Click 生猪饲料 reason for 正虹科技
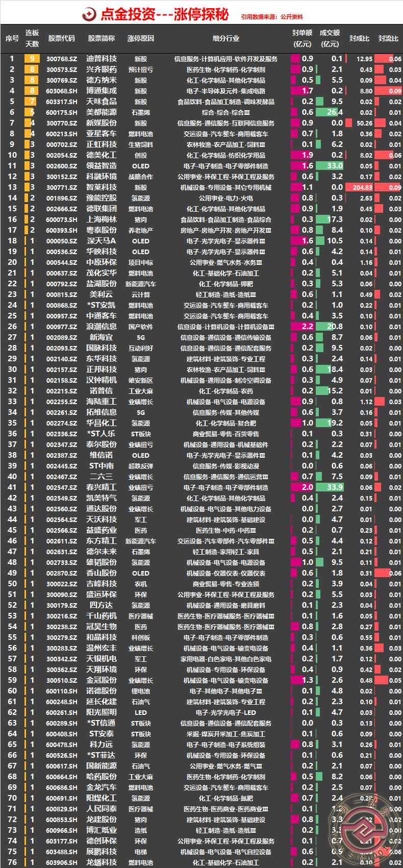This screenshot has height=868, width=403. 141,145
